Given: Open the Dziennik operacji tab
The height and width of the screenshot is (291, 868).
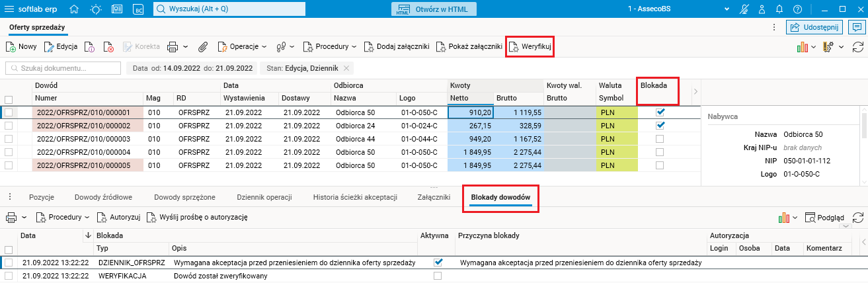Looking at the screenshot, I should point(264,197).
